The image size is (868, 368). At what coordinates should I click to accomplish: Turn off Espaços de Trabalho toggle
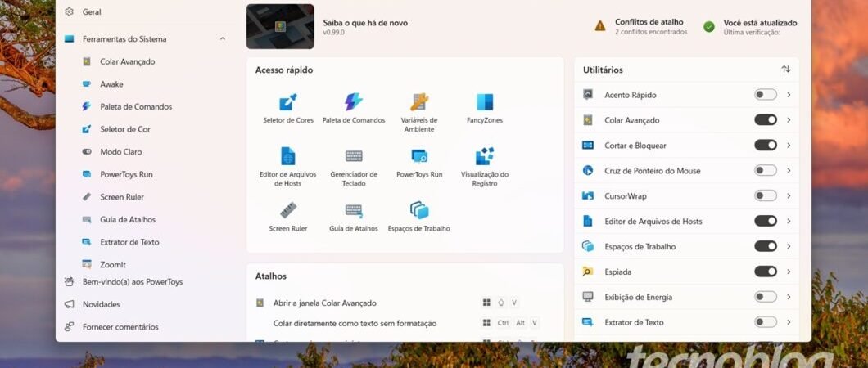[766, 246]
